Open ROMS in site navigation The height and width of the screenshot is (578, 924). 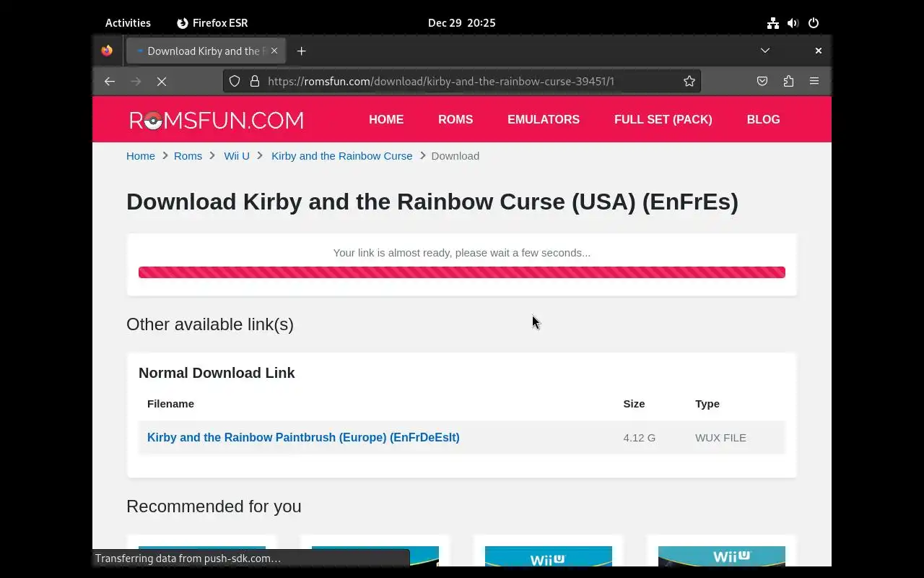point(456,119)
